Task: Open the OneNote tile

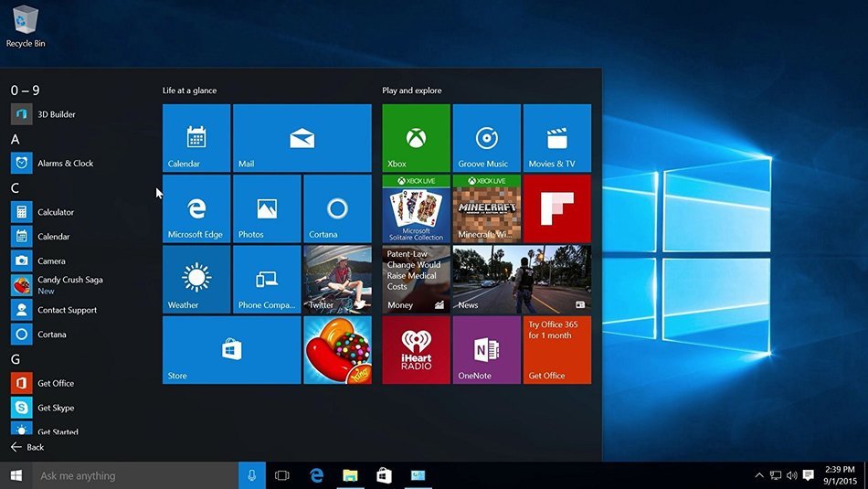Action: (487, 350)
